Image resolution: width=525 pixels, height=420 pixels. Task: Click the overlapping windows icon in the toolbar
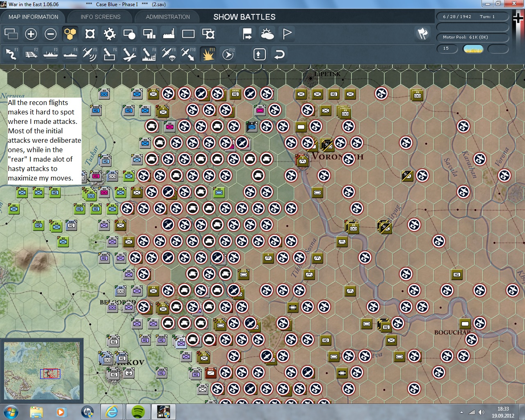(11, 34)
